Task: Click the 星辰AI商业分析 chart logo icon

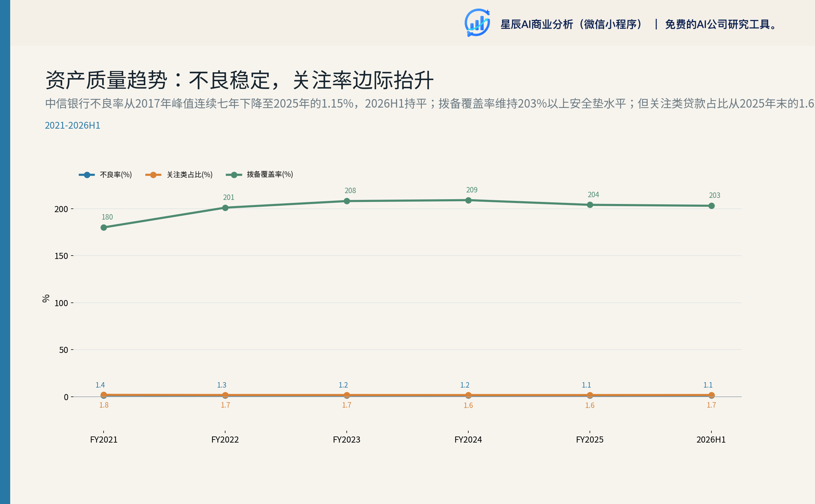Action: click(x=477, y=23)
